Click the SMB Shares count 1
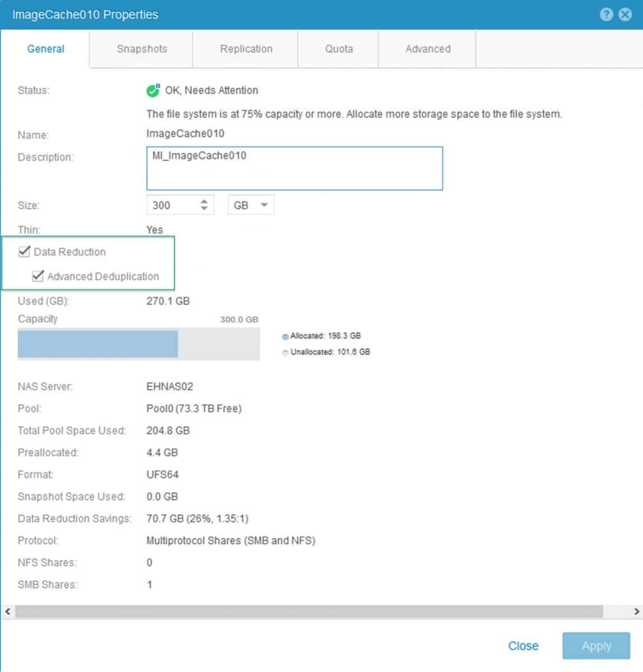This screenshot has width=643, height=672. point(150,585)
